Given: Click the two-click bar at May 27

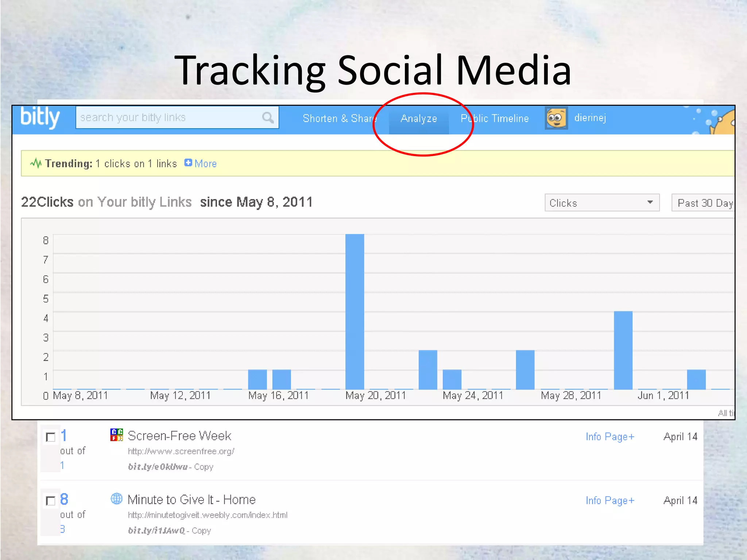Looking at the screenshot, I should coord(525,370).
